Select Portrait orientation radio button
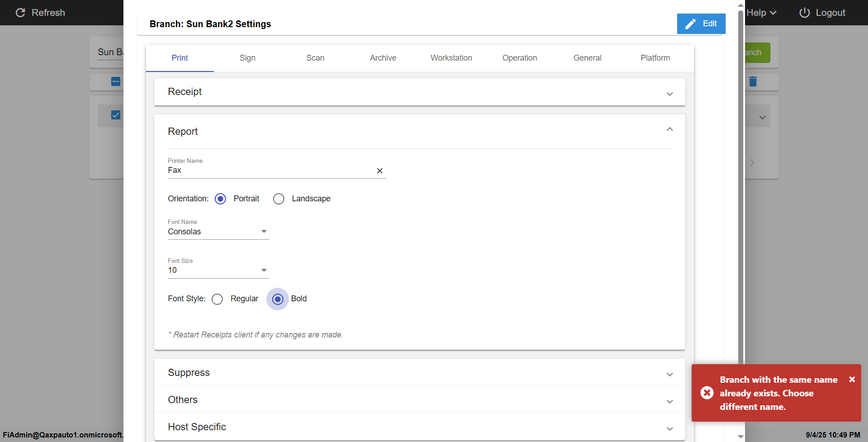The height and width of the screenshot is (442, 868). [x=221, y=199]
